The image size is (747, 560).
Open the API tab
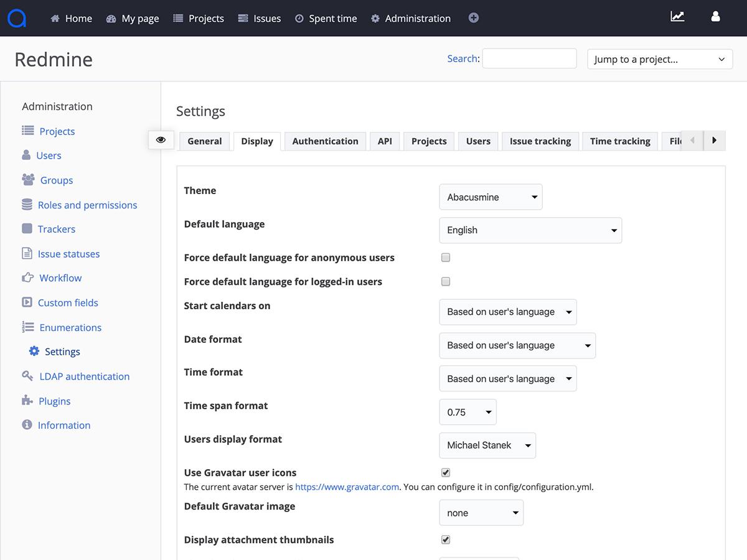click(385, 141)
